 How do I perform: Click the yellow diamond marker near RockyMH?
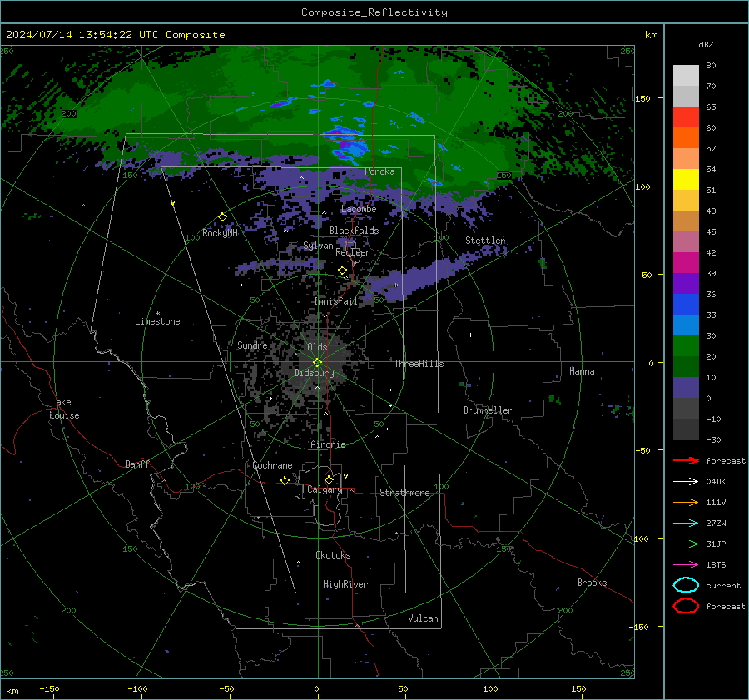tap(222, 217)
